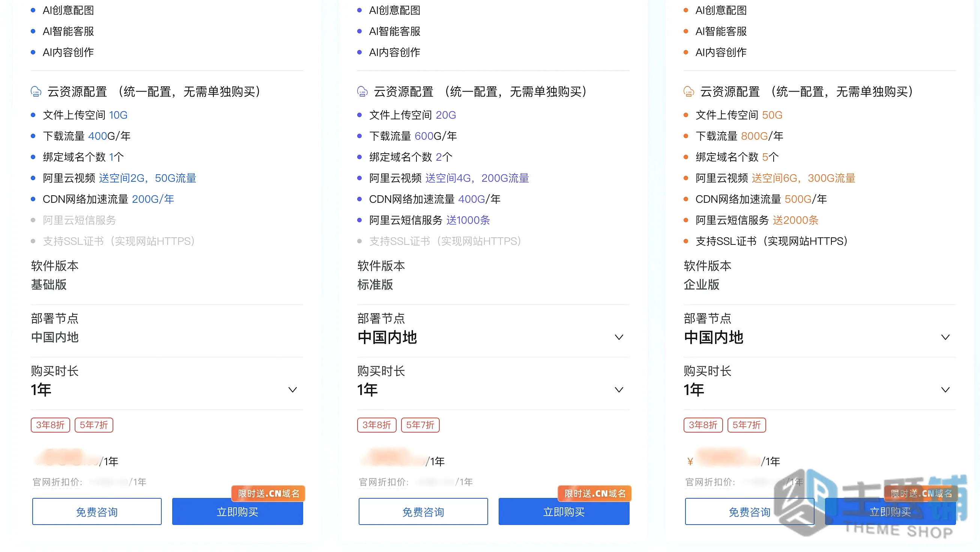Expand deployment node dropdown in 标准版 plan
This screenshot has height=552, width=980.
point(493,337)
